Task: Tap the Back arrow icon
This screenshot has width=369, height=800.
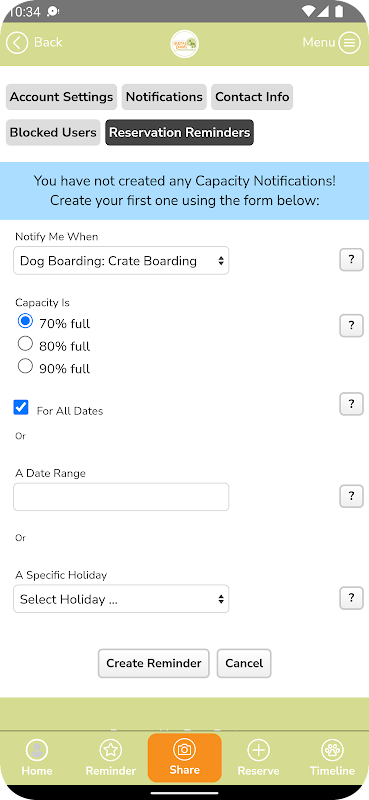Action: click(x=17, y=43)
